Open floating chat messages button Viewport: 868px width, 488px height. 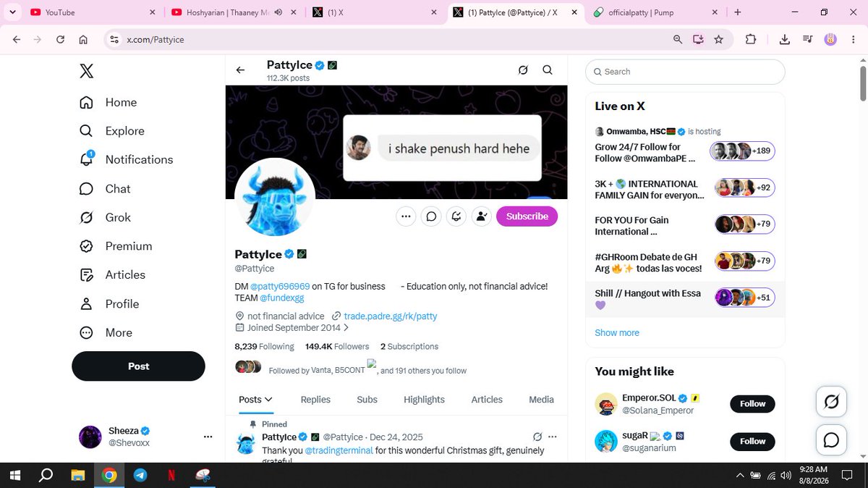pyautogui.click(x=832, y=439)
